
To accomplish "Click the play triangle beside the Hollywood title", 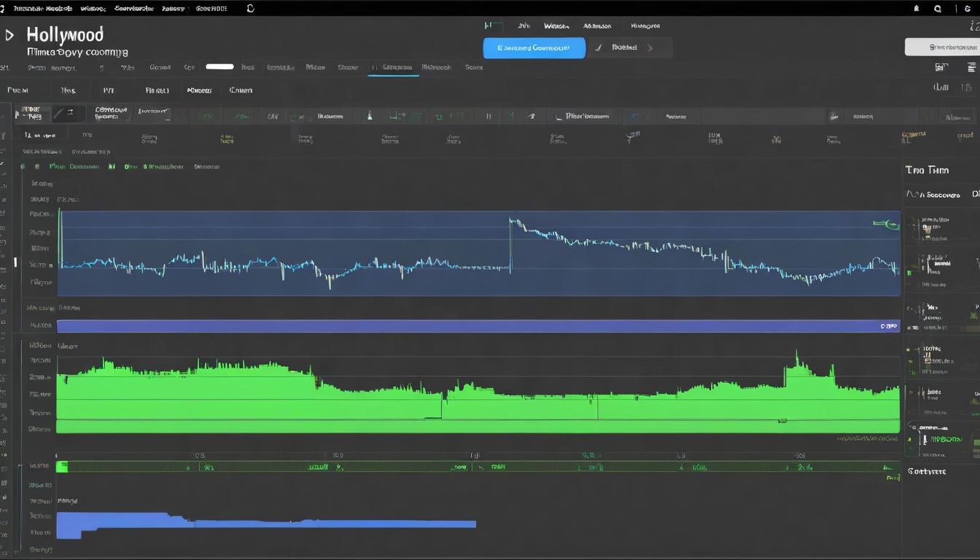I will pyautogui.click(x=9, y=35).
